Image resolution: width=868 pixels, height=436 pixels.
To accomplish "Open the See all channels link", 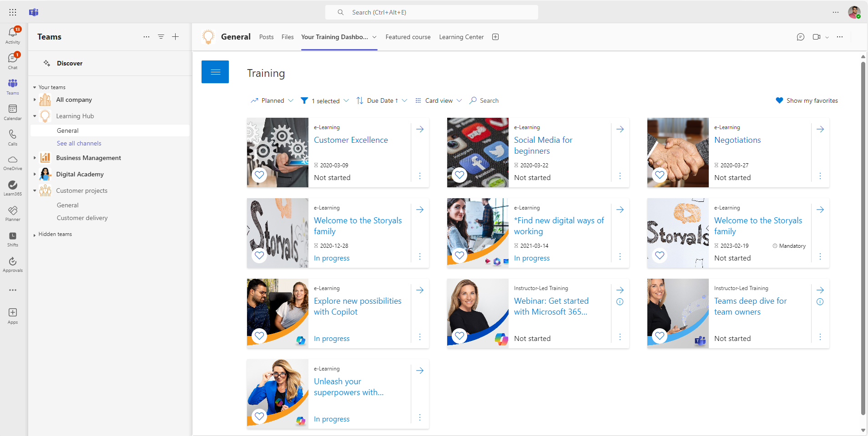I will click(79, 143).
